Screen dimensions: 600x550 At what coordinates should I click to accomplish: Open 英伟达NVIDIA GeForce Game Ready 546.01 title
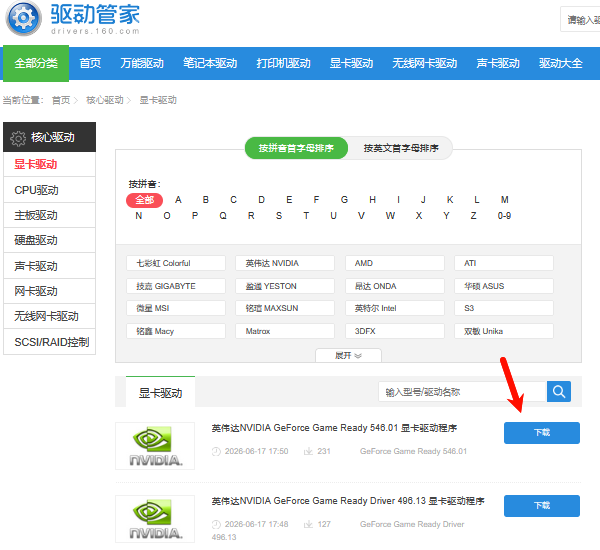click(334, 428)
